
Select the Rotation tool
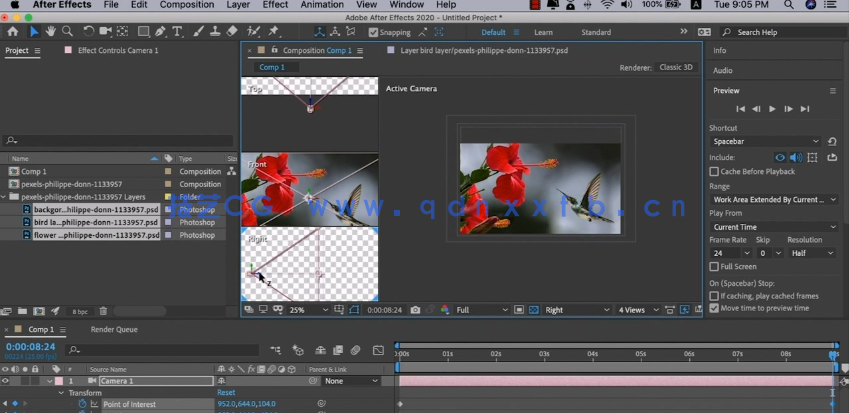(88, 31)
